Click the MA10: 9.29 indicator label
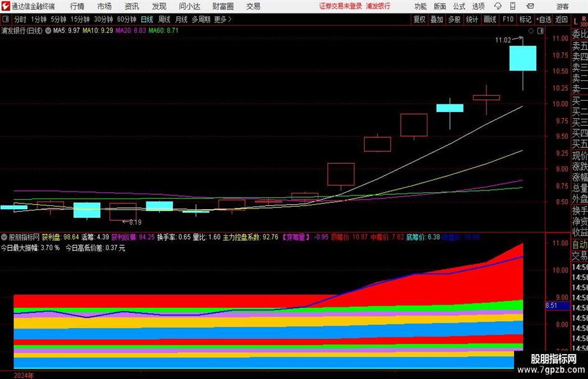This screenshot has height=379, width=588. tap(98, 30)
